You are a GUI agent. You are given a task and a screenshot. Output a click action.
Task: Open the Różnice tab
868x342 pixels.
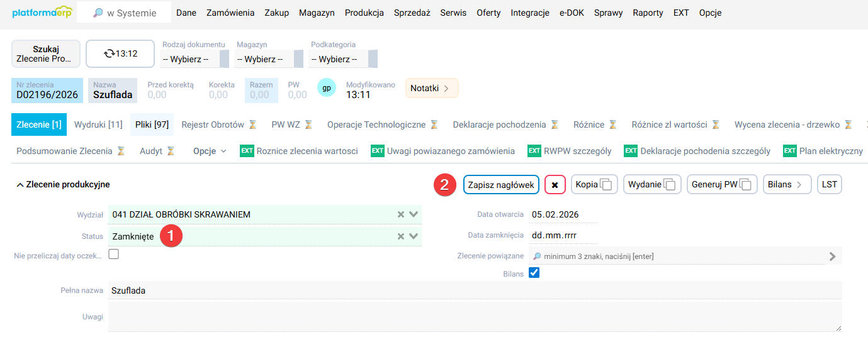(595, 124)
